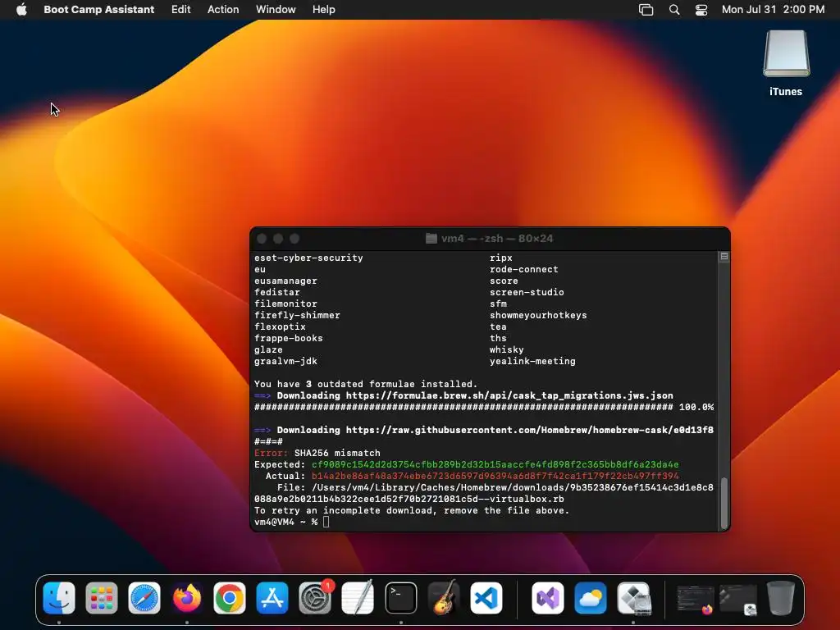
Task: Open the Trash from the Dock
Action: [781, 598]
